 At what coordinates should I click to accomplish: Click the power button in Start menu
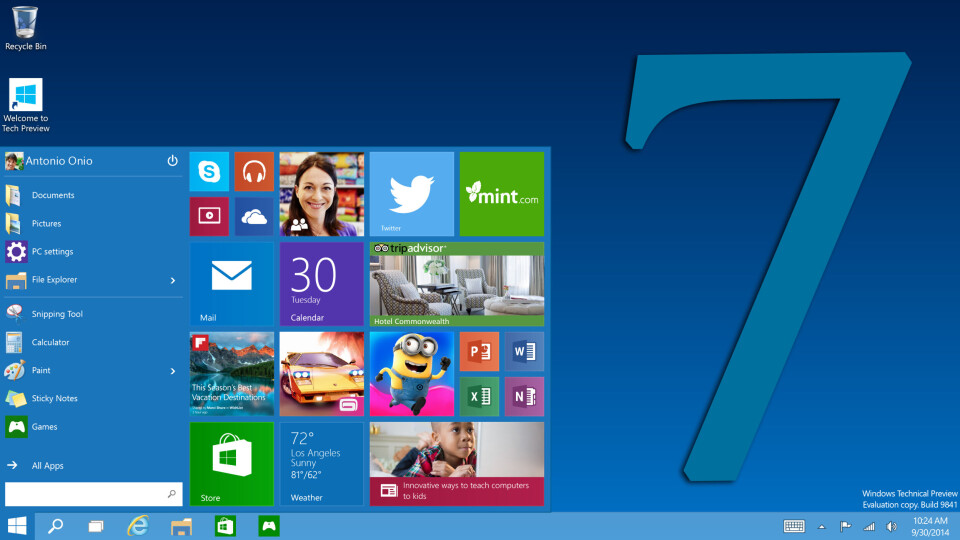173,160
